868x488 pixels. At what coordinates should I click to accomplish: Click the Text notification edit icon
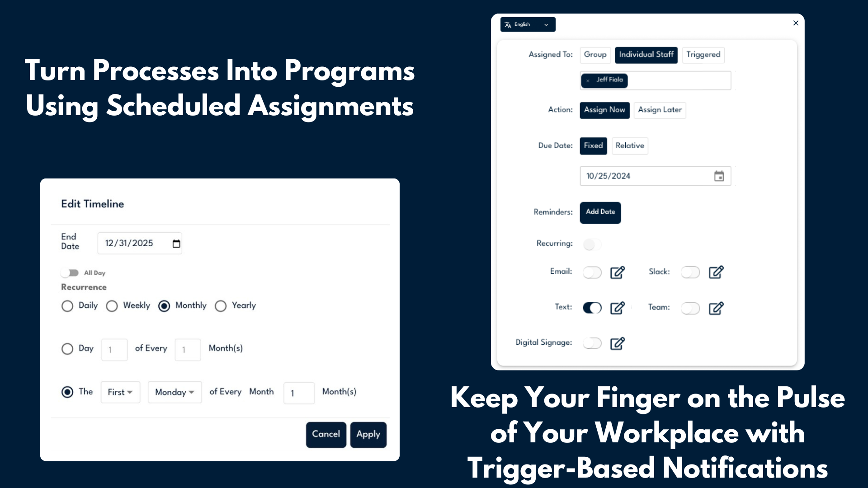(617, 307)
